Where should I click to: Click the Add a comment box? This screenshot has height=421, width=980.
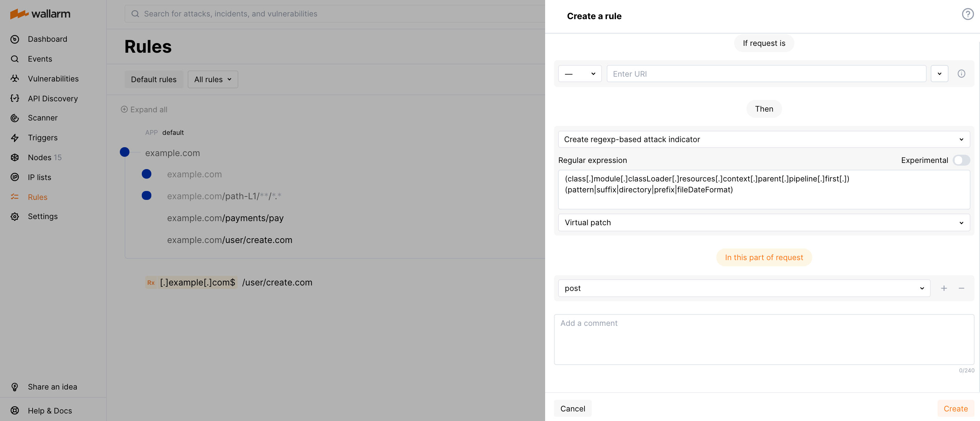pyautogui.click(x=764, y=339)
